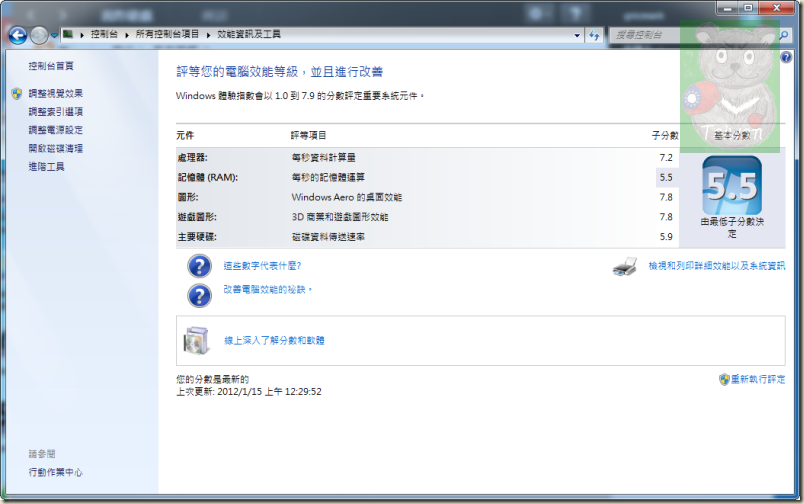The image size is (804, 504).
Task: Minimize the window
Action: coord(727,8)
